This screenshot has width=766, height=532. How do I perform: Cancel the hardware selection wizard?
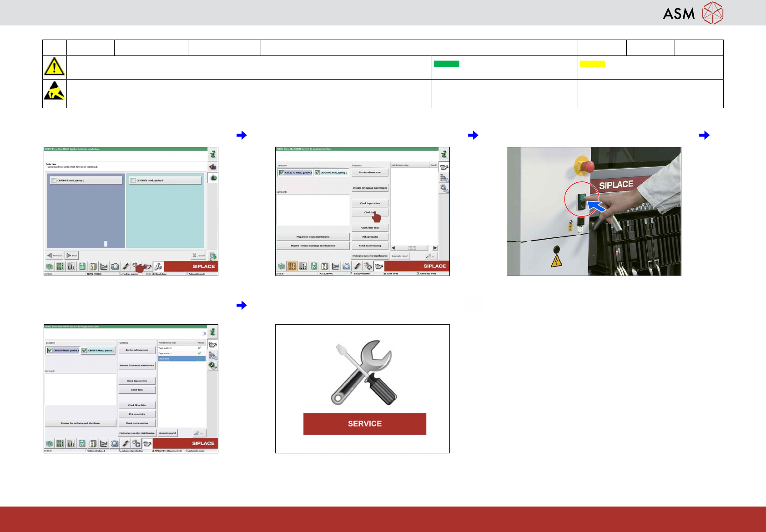[x=199, y=256]
